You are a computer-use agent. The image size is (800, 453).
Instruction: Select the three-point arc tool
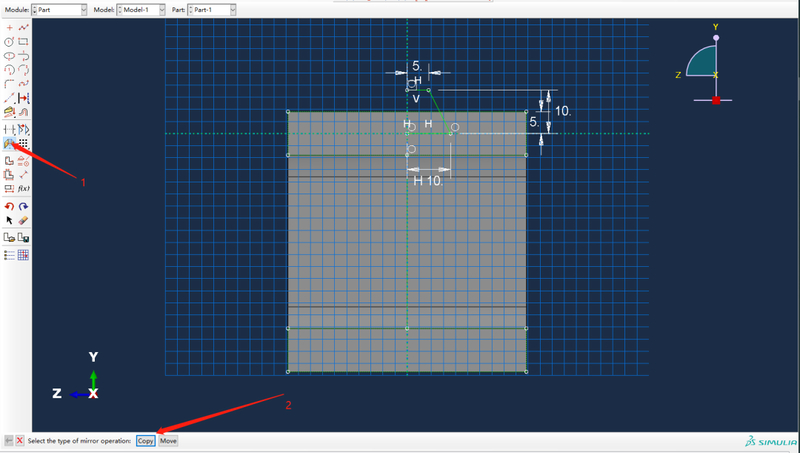coord(23,70)
